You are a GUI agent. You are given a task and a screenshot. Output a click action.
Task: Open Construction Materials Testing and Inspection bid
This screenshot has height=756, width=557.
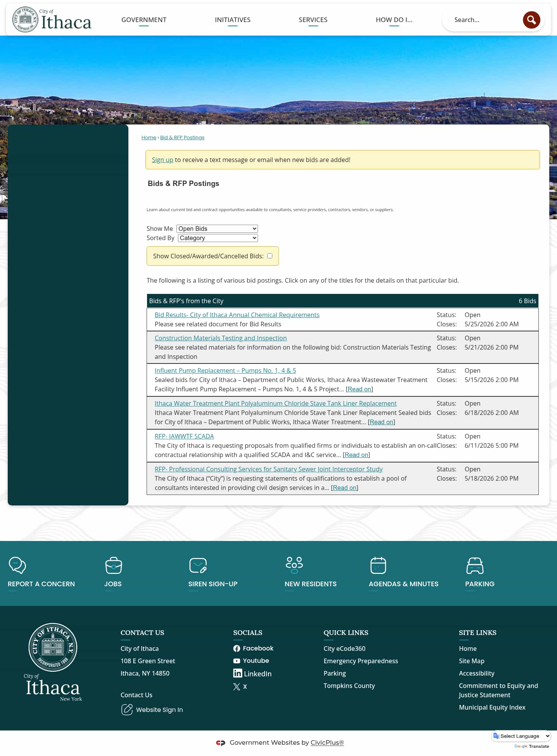coord(220,338)
